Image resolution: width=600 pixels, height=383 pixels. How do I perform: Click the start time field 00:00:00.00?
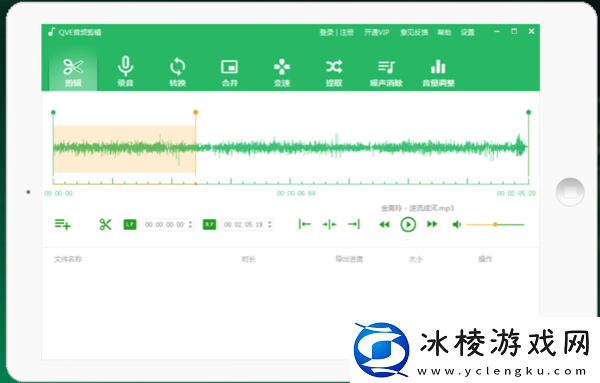(168, 225)
